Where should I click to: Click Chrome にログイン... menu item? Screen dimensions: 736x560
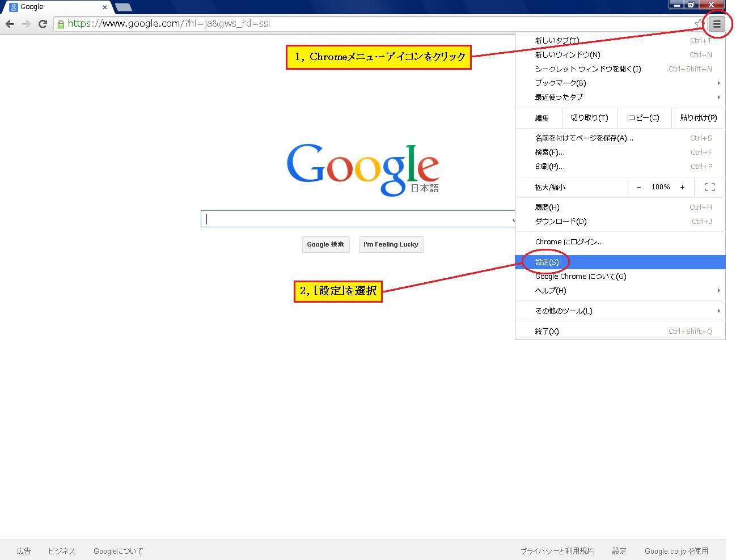620,242
